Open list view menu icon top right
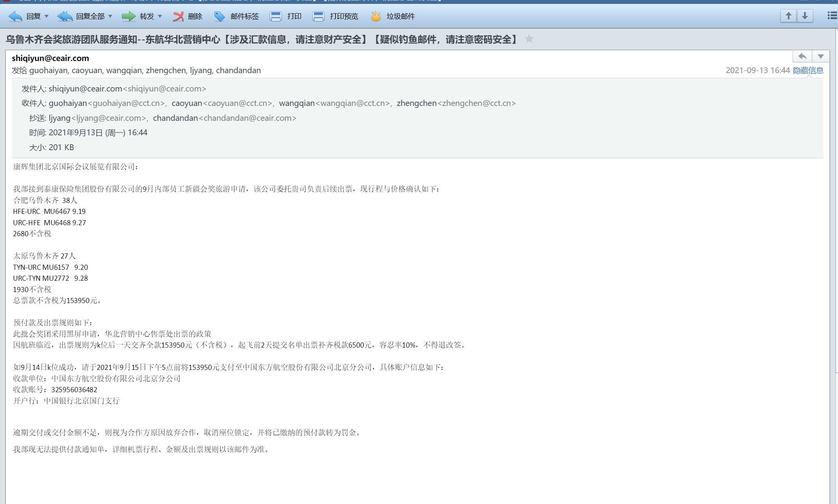 (x=832, y=16)
